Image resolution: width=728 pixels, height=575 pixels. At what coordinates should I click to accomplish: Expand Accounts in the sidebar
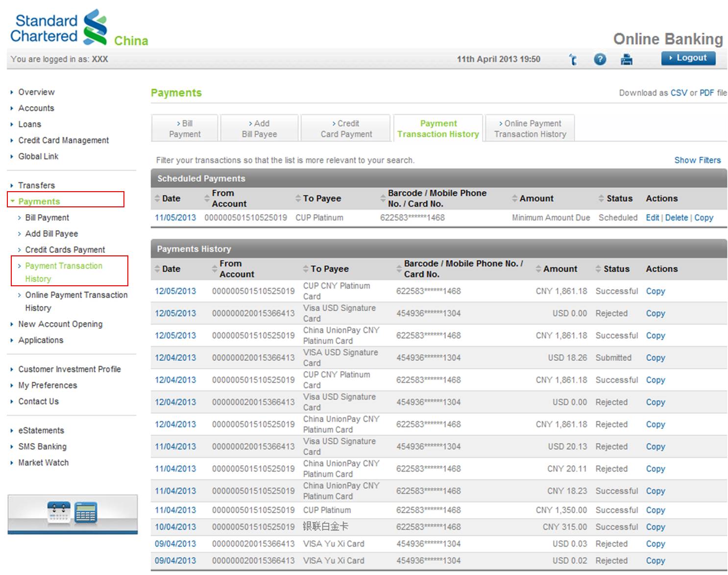(36, 108)
